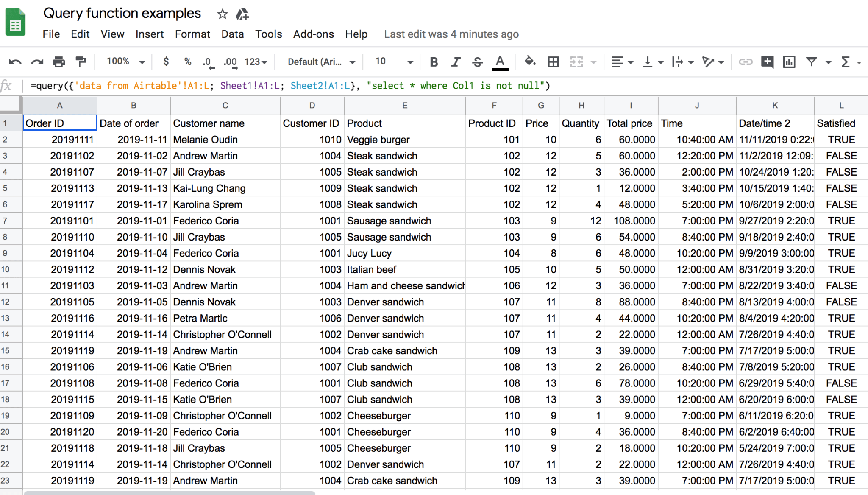Click the insert chart icon

click(789, 62)
